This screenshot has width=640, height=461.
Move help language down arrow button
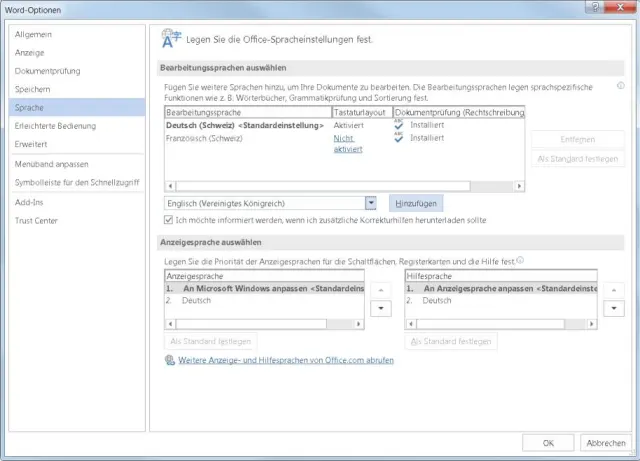[x=614, y=308]
